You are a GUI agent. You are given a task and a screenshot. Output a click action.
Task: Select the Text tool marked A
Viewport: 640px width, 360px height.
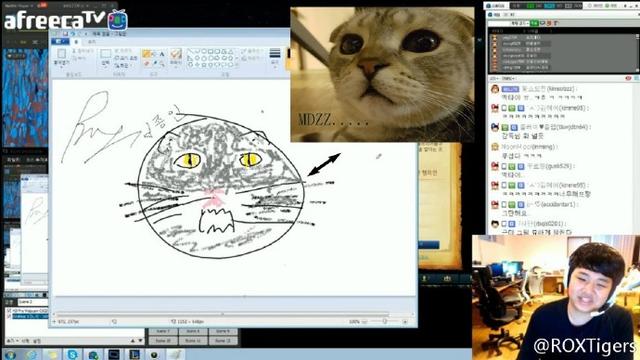[x=162, y=54]
